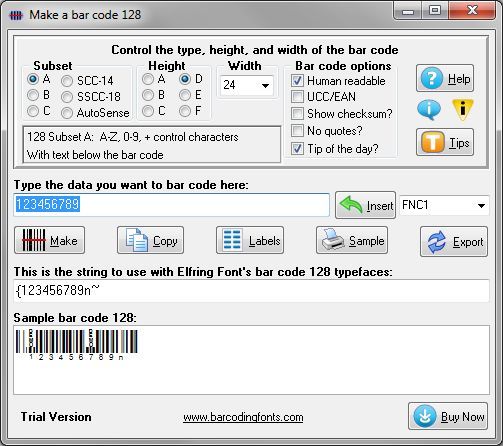Screen dimensions: 503x446
Task: Click the sample bar code image
Action: 76,345
